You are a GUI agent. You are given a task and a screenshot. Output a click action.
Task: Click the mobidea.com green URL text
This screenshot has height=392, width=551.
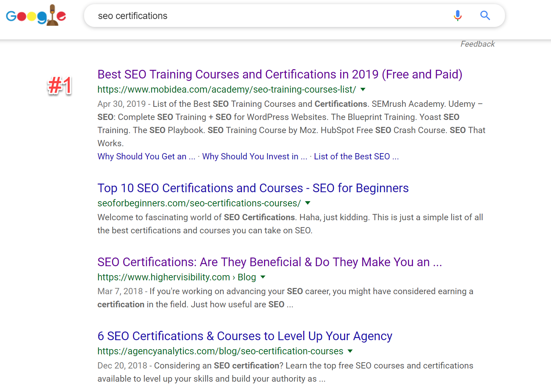point(227,90)
